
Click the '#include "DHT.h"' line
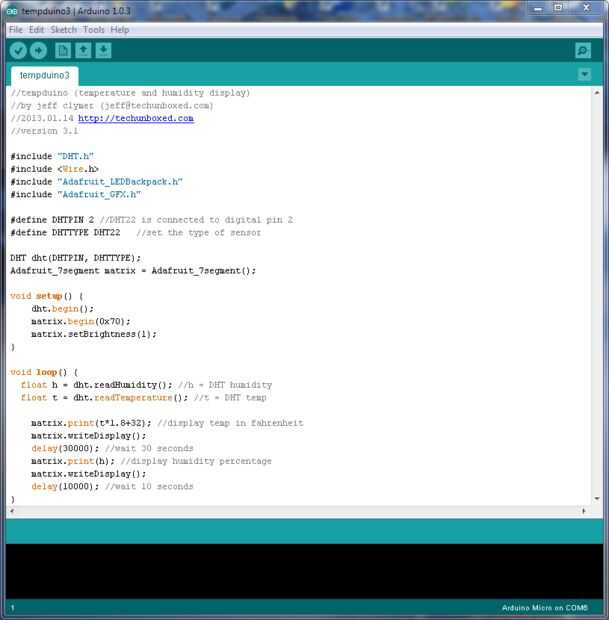52,156
